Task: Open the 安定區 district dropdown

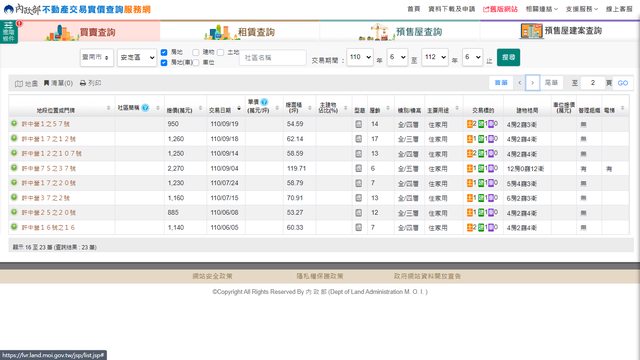Action: (x=137, y=58)
